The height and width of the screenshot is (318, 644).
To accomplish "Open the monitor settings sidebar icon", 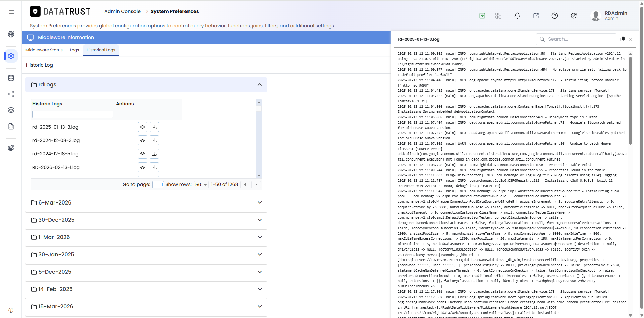I will point(11,148).
